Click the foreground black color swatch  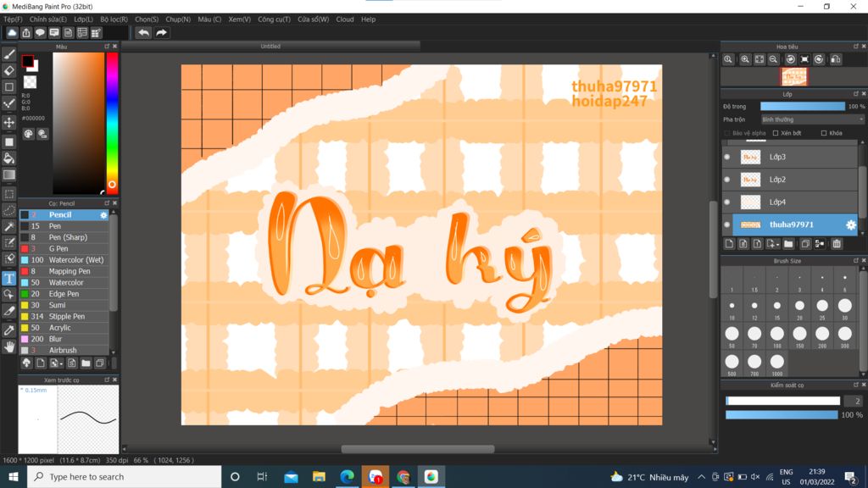coord(28,61)
